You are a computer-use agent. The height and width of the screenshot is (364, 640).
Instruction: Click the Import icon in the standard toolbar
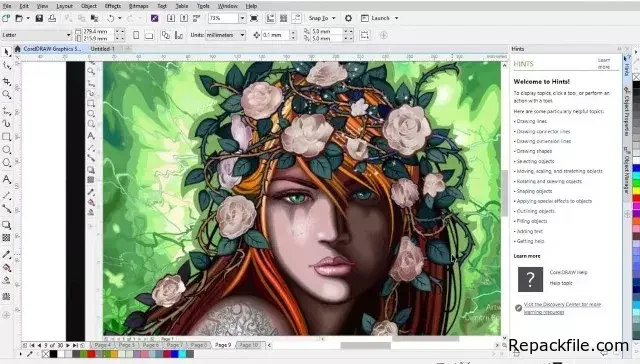coord(171,18)
